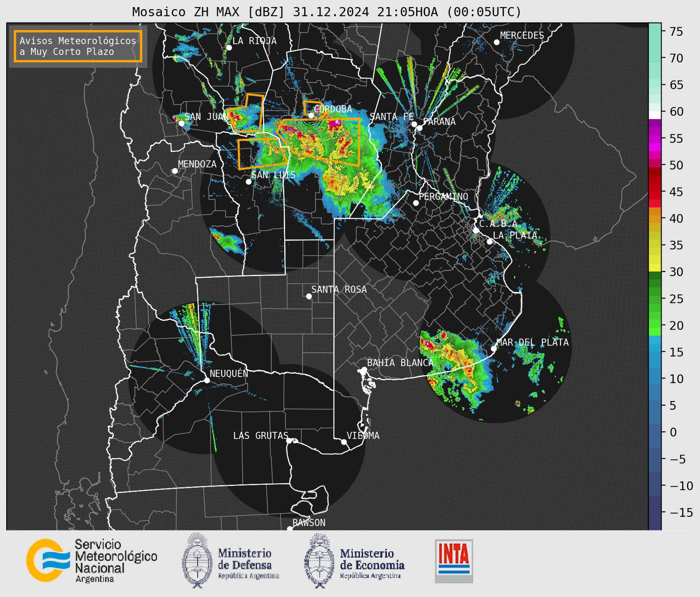Click the map title Mosaico ZH MAX

[327, 12]
